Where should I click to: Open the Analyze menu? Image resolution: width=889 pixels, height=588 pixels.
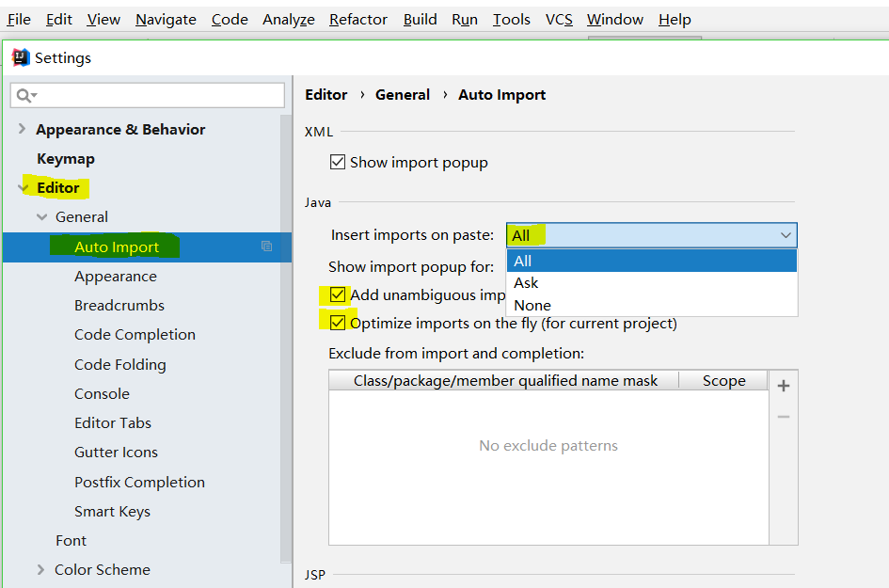click(289, 19)
